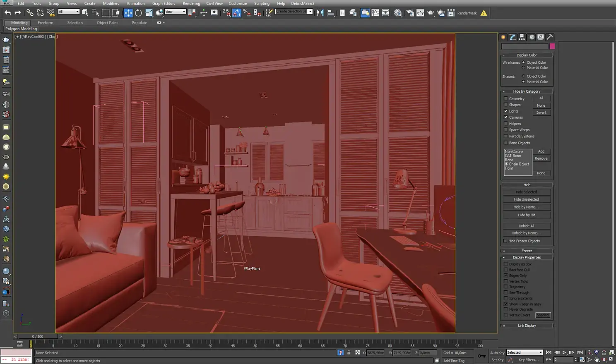Click the Unhide All button
Image resolution: width=616 pixels, height=364 pixels.
pos(527,226)
